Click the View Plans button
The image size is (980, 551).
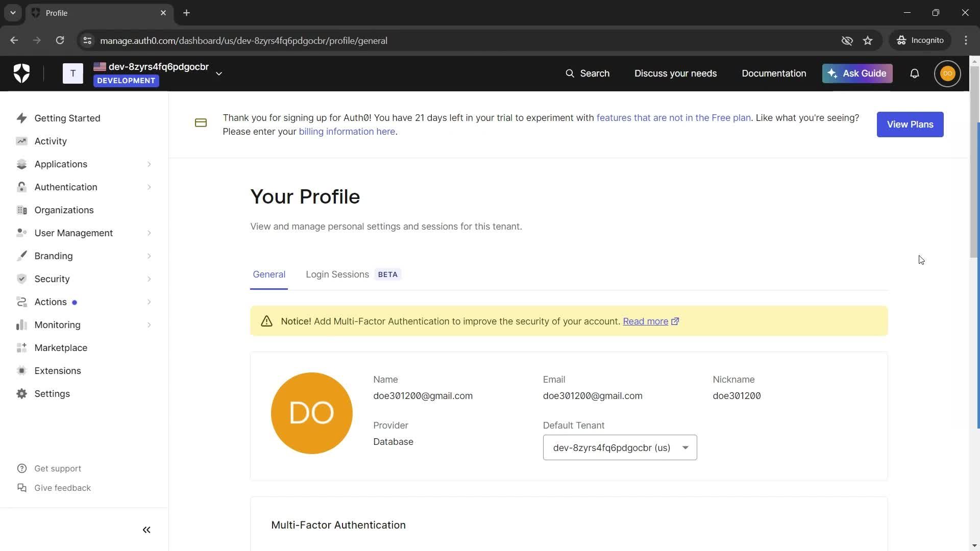point(910,124)
